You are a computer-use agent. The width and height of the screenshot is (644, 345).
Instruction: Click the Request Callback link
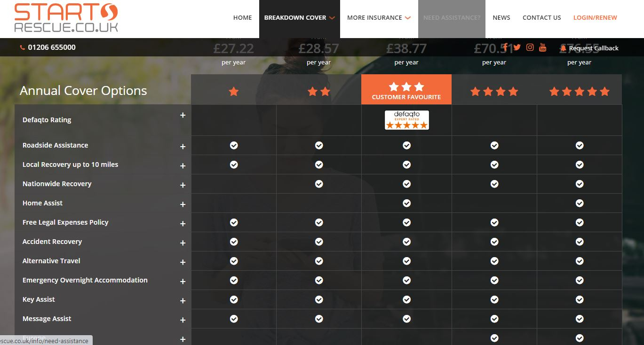pos(594,48)
